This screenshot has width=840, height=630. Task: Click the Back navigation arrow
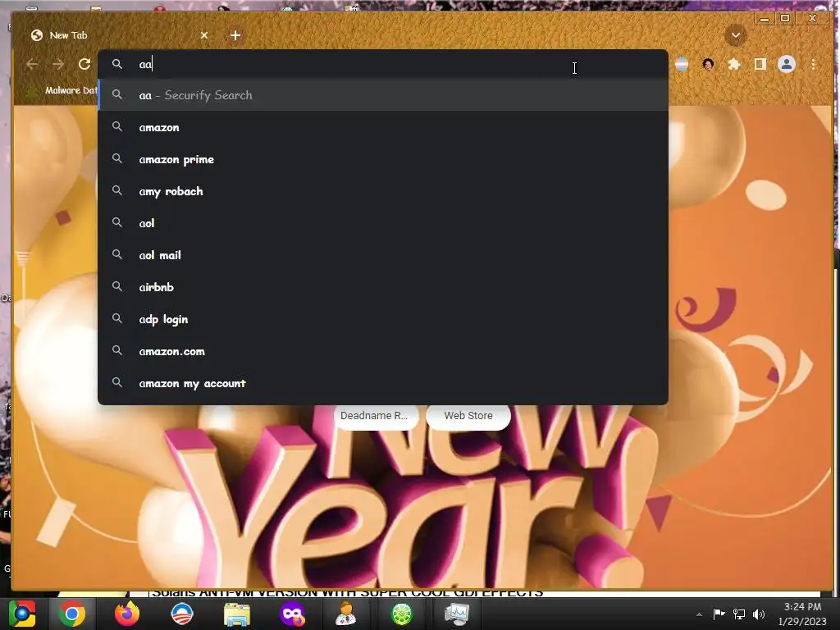tap(32, 64)
